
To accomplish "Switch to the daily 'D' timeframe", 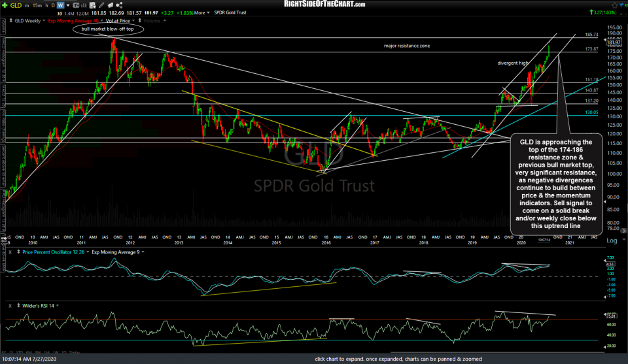I will [x=53, y=6].
